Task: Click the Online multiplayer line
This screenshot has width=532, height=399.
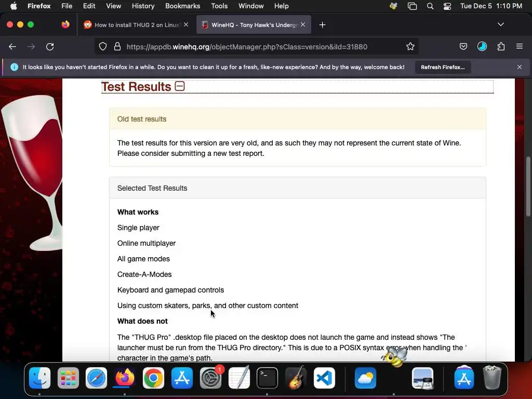Action: [147, 243]
